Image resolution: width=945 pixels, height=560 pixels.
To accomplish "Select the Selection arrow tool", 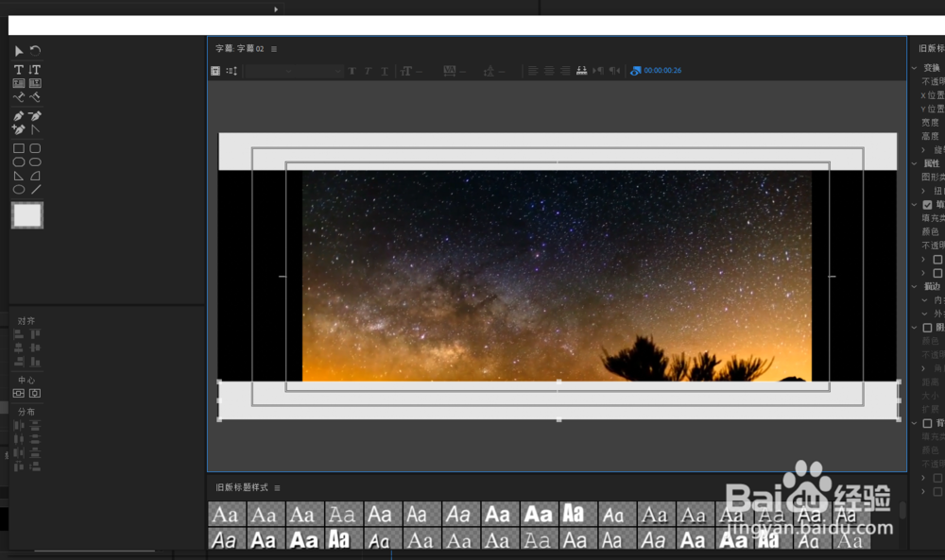I will click(x=19, y=51).
